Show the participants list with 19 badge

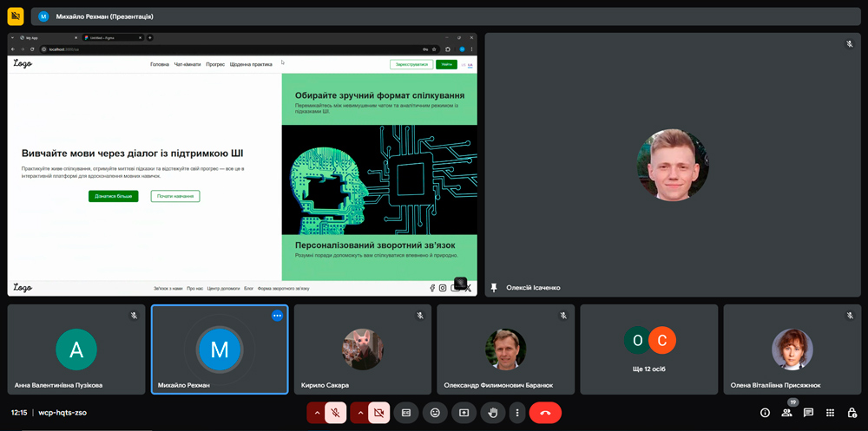tap(787, 413)
